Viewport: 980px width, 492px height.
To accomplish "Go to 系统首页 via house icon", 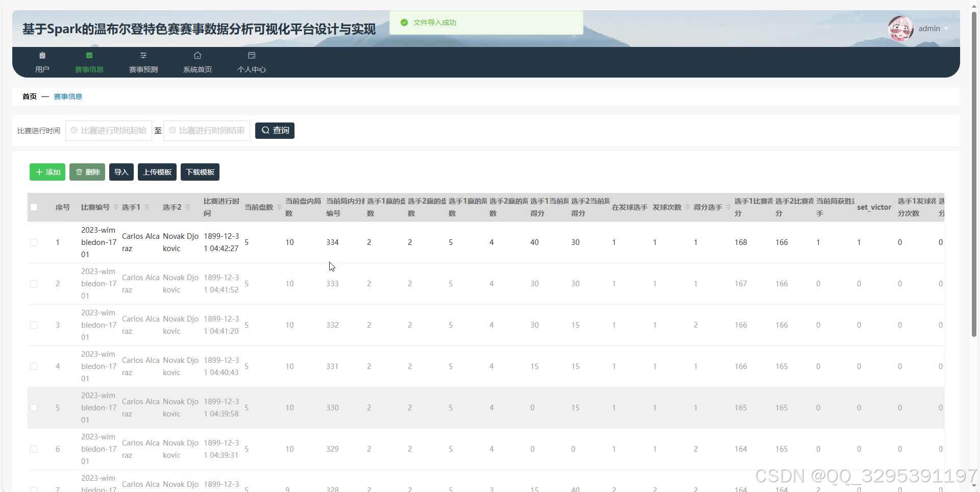I will click(x=198, y=56).
